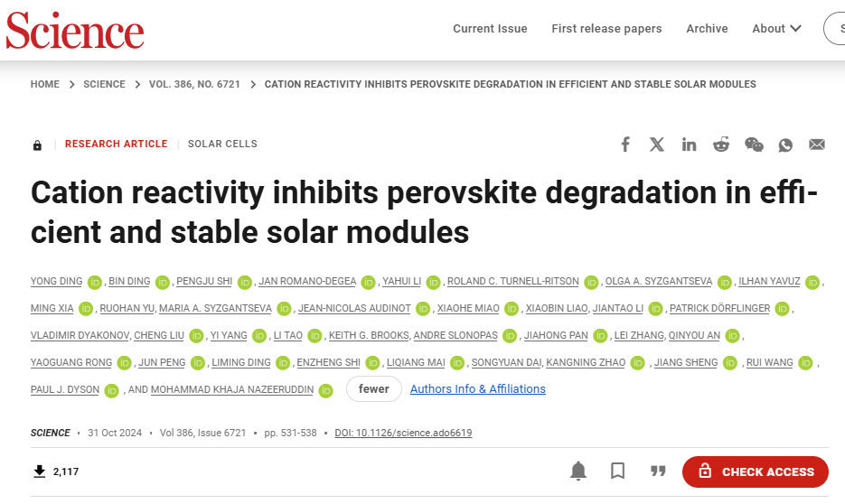Screen dimensions: 845x504
Task: Share article on Reddit
Action: [x=721, y=145]
